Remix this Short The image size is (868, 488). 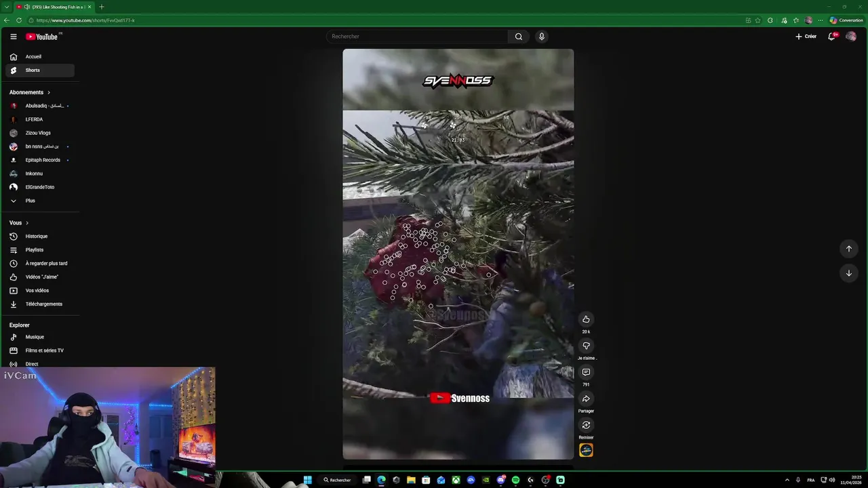pyautogui.click(x=586, y=425)
